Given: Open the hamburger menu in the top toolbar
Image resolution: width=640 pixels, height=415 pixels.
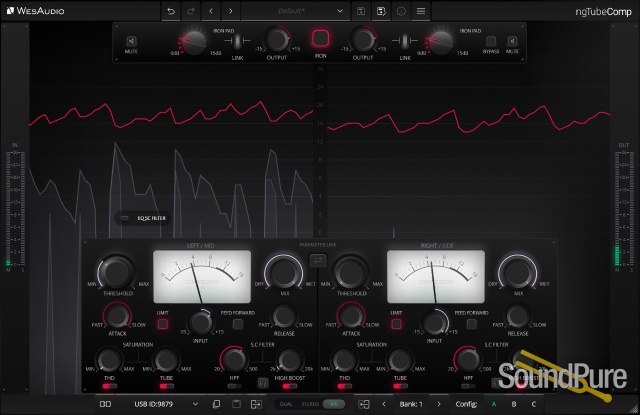Looking at the screenshot, I should click(x=421, y=11).
